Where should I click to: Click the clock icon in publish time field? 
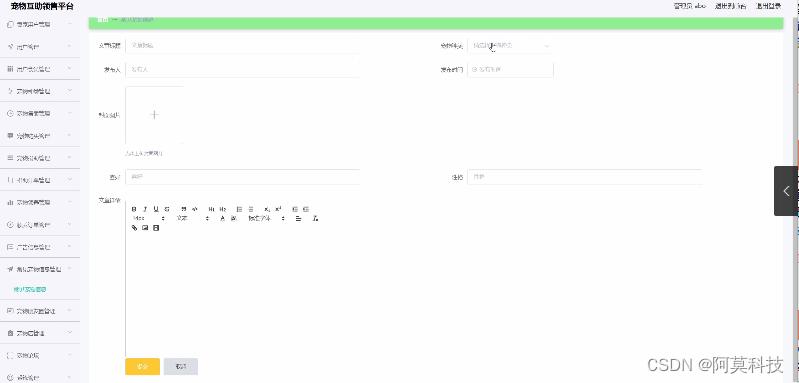474,70
